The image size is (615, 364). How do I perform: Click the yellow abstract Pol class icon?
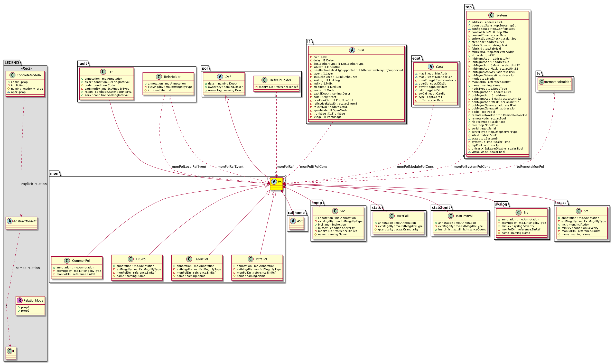[x=274, y=182]
